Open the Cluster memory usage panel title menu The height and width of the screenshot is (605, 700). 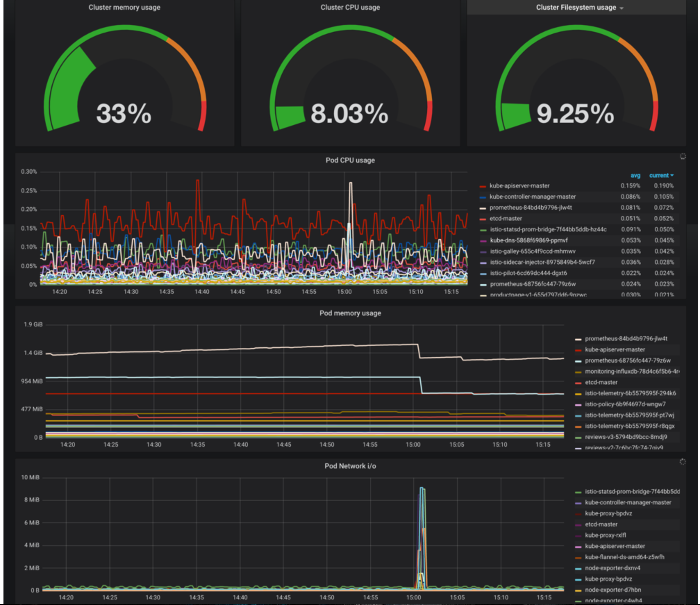124,7
